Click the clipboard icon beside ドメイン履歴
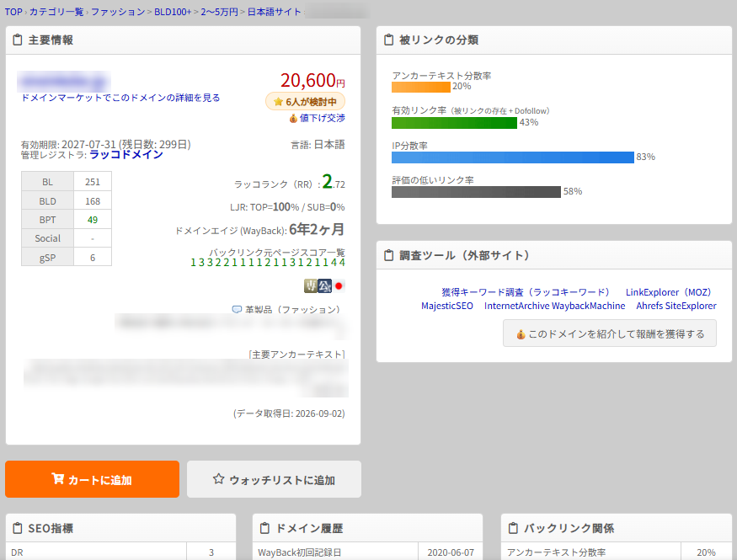The height and width of the screenshot is (560, 737). [264, 528]
